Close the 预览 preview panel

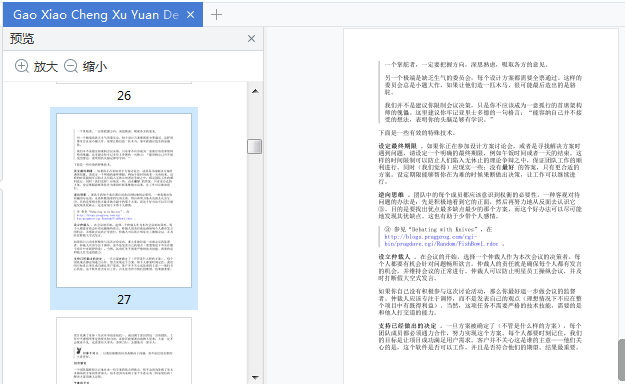tap(252, 39)
